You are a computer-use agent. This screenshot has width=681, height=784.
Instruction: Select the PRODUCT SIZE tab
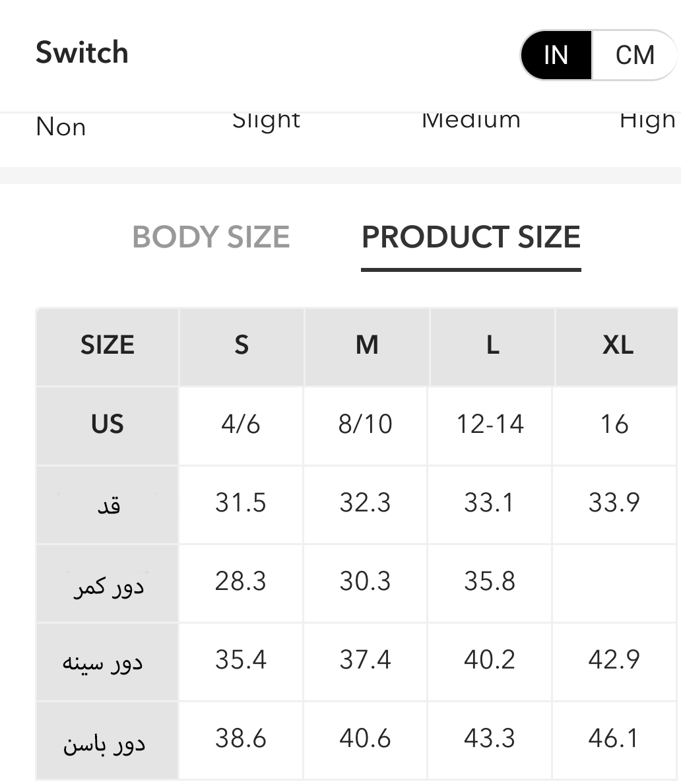point(470,237)
